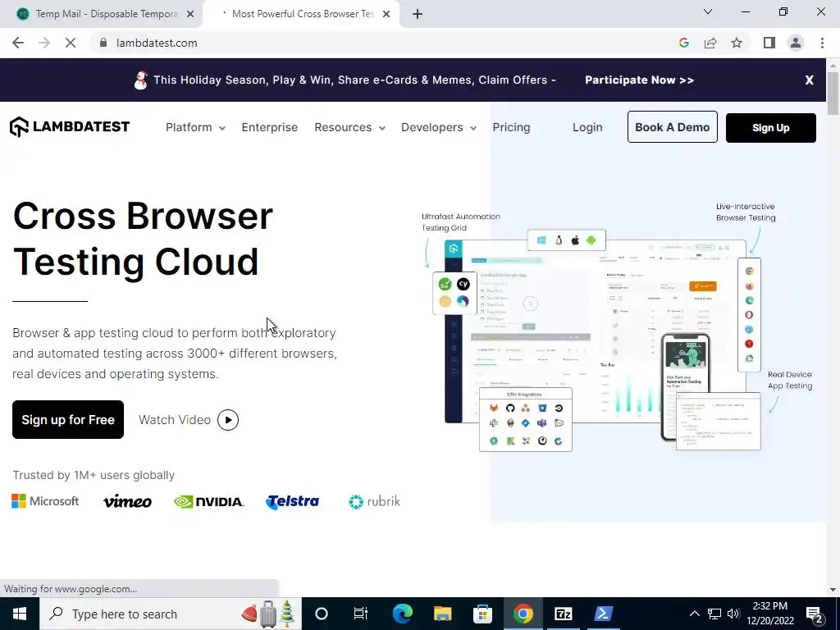Open Chrome three-dot menu
The image size is (840, 630).
tap(822, 43)
